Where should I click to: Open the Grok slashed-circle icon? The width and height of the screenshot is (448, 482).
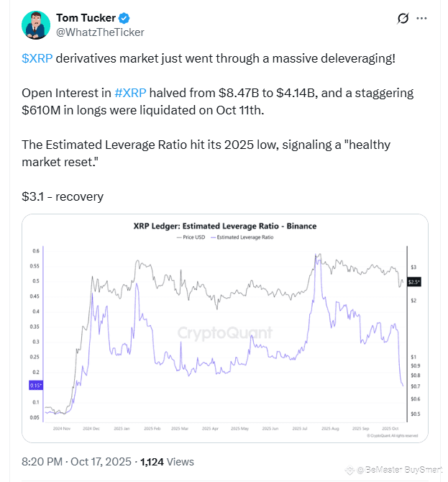(403, 18)
